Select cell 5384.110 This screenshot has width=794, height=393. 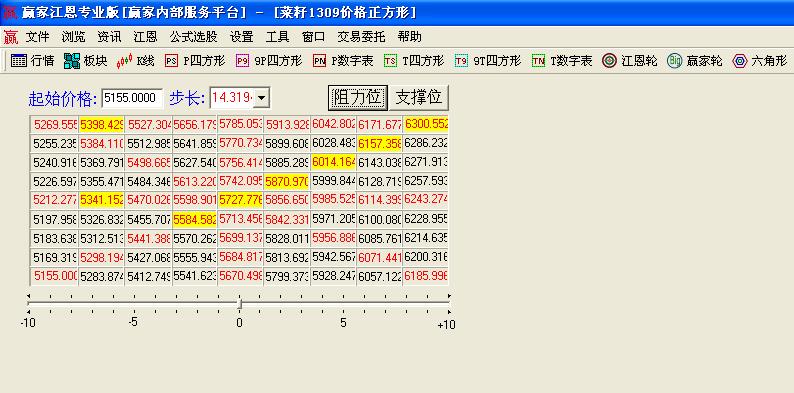click(101, 144)
